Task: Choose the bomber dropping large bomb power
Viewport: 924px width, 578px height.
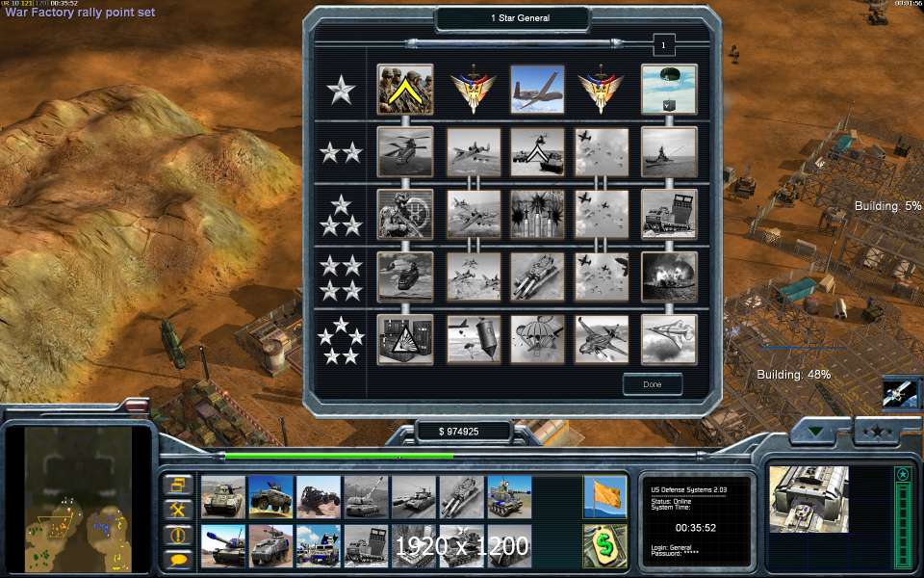Action: pyautogui.click(x=474, y=339)
